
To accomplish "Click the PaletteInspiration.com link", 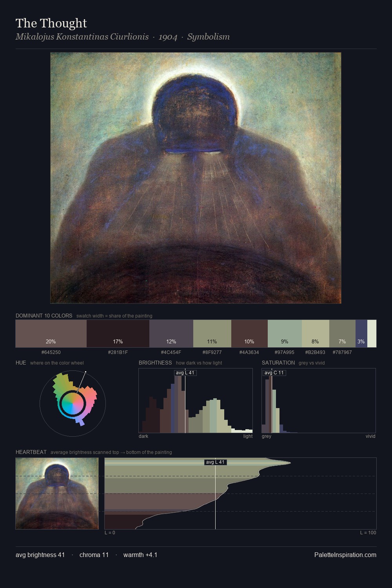I will point(345,555).
